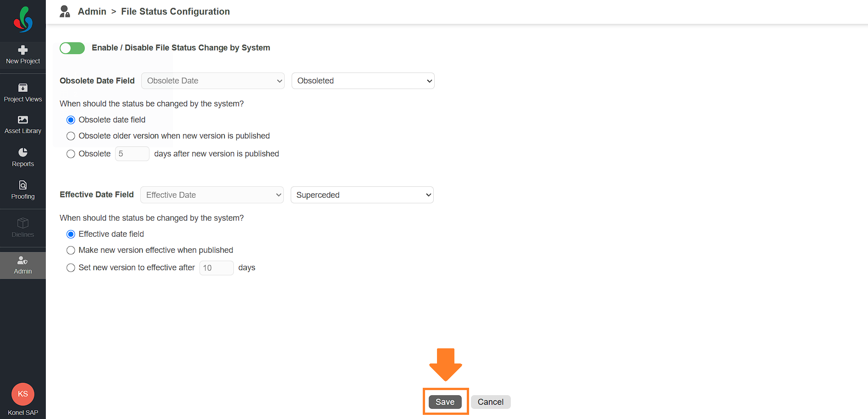Viewport: 868px width, 419px height.
Task: Click the KS user avatar
Action: coord(23,394)
